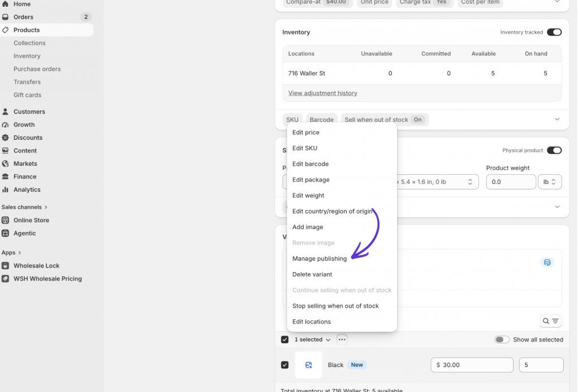Screen dimensions: 579x392
Task: Click the Orders inbox icon
Action: (x=5, y=17)
